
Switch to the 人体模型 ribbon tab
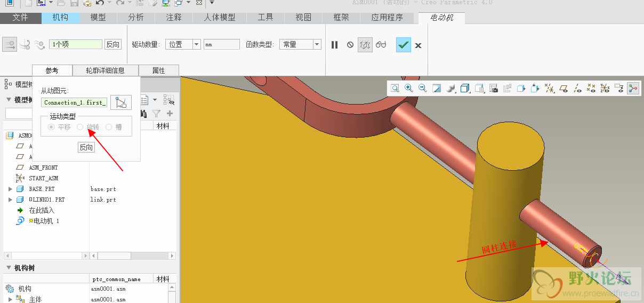[x=219, y=18]
